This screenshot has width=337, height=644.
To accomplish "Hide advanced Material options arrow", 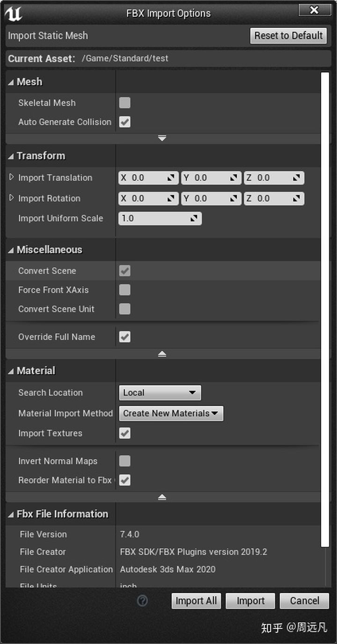I will tap(162, 497).
